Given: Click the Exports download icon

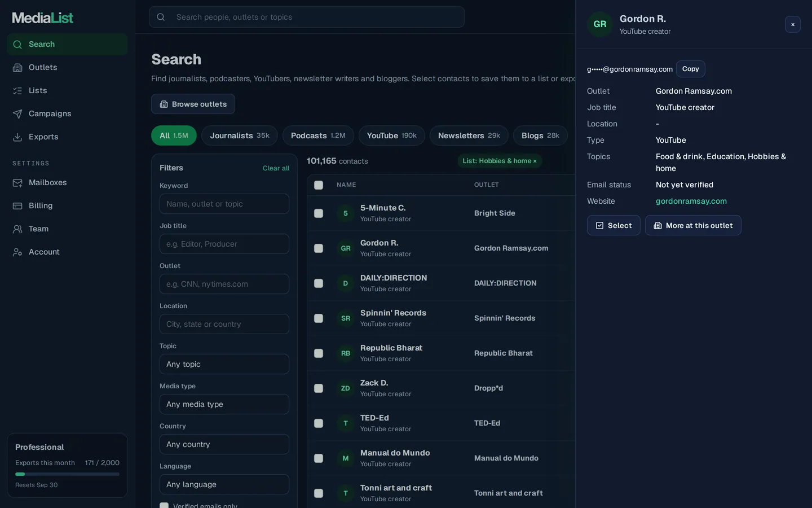Looking at the screenshot, I should pyautogui.click(x=17, y=137).
